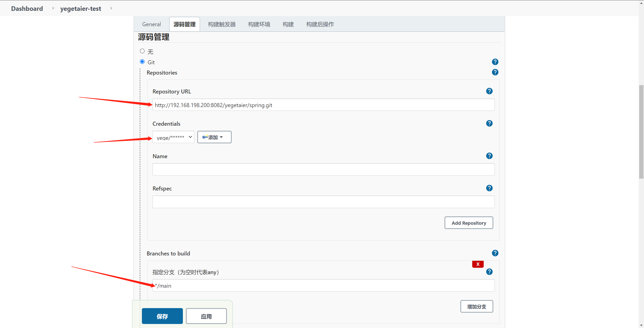644x328 pixels.
Task: Open the yege credentials dropdown
Action: (x=173, y=137)
